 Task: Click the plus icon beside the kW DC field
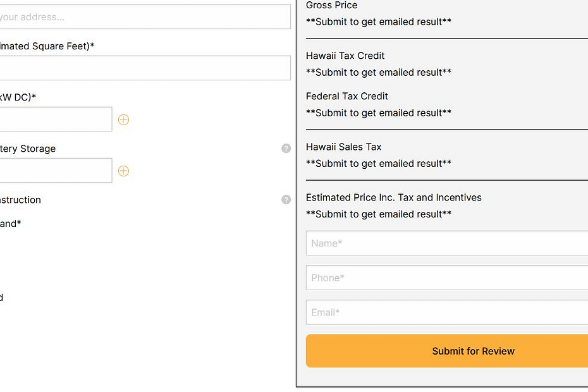pos(123,119)
